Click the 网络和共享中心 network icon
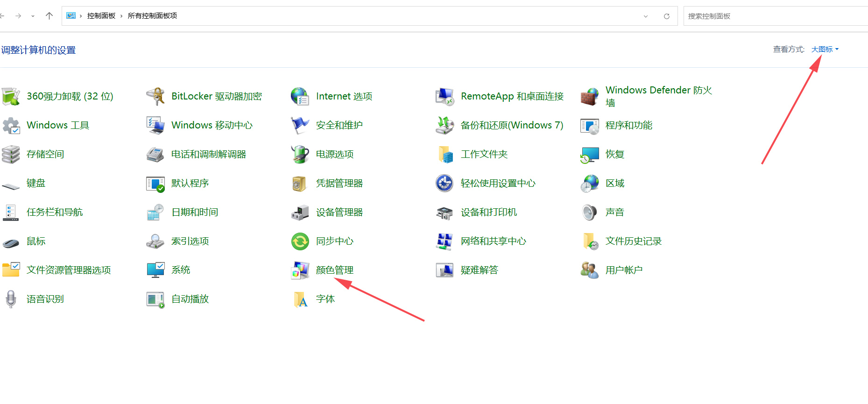The height and width of the screenshot is (404, 868). coord(445,241)
